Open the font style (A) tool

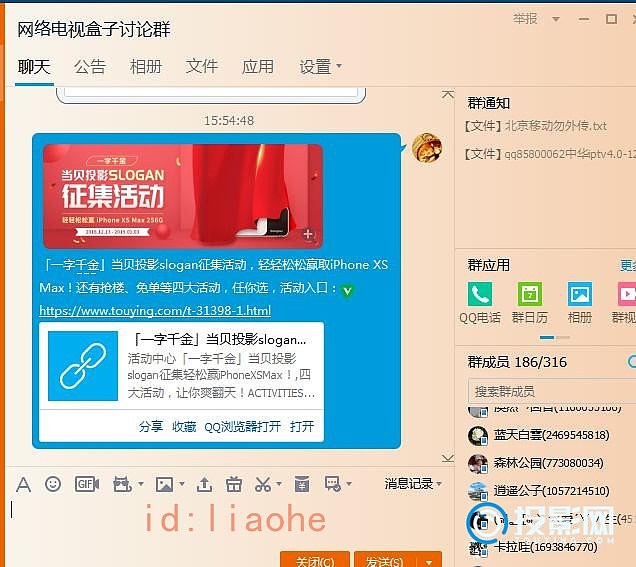[24, 484]
